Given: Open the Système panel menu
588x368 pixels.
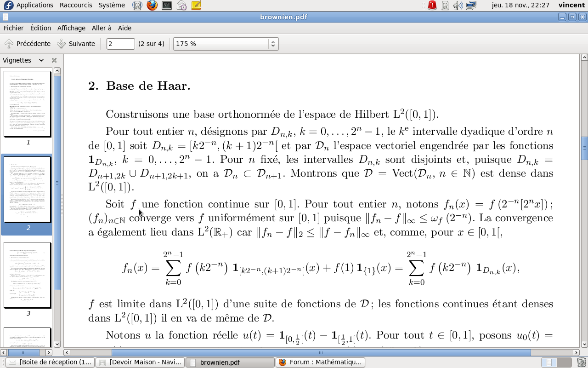Looking at the screenshot, I should [112, 5].
